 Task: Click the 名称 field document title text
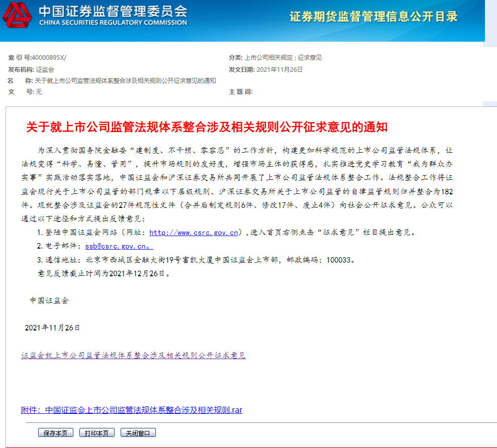coord(125,81)
